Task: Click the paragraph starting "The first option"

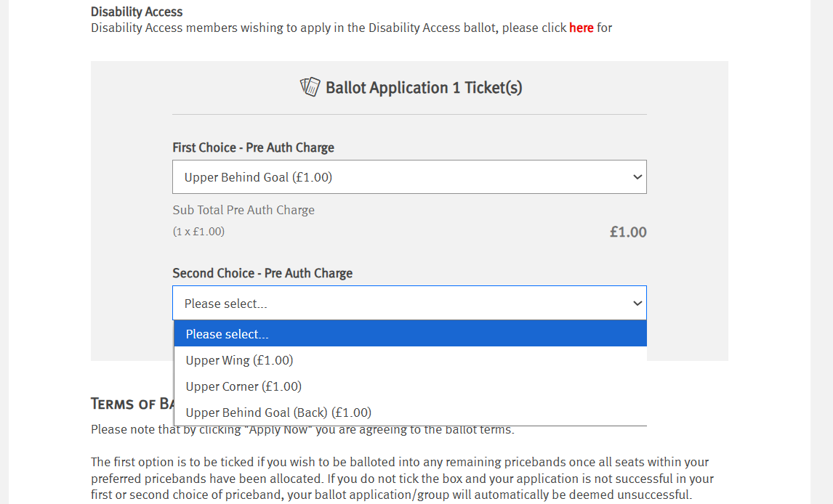Action: (x=400, y=479)
